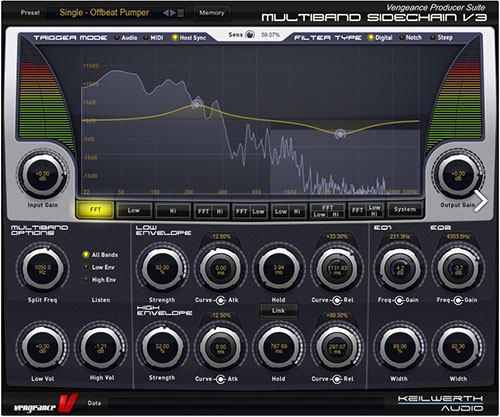Image resolution: width=500 pixels, height=417 pixels.
Task: Click the EQ2 Width knob
Action: tap(458, 347)
